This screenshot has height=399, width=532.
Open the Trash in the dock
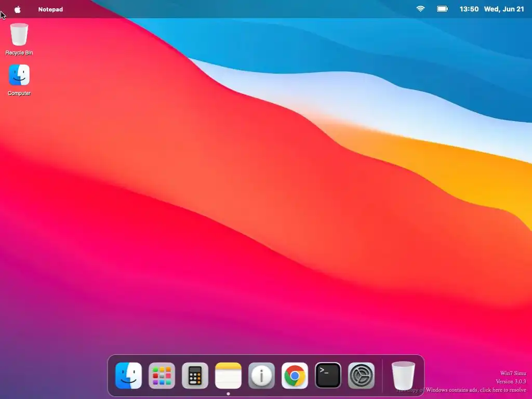[403, 376]
